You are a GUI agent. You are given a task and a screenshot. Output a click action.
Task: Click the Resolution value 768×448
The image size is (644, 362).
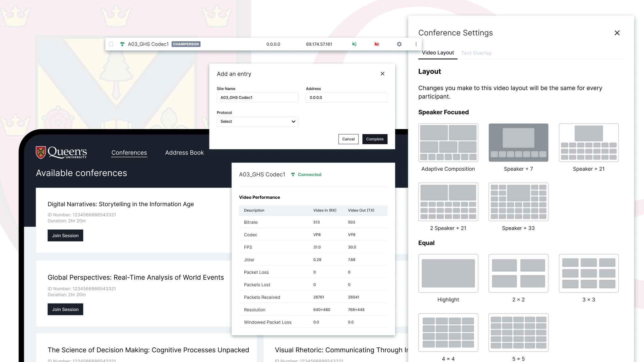[356, 310]
